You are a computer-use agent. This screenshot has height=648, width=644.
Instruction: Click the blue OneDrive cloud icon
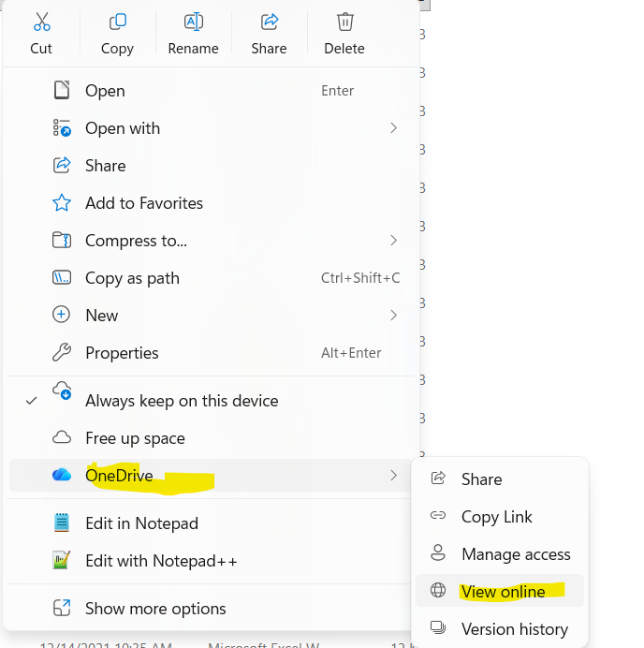click(x=62, y=475)
